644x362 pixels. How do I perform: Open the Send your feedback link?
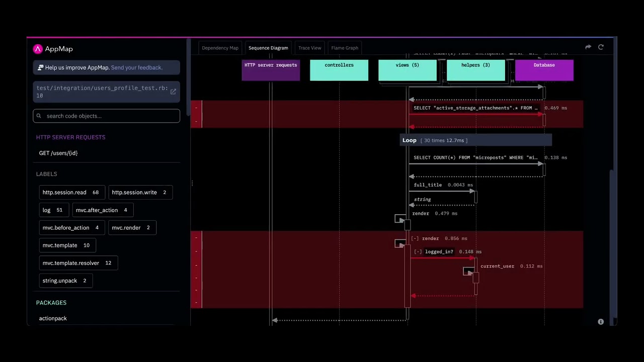click(136, 67)
